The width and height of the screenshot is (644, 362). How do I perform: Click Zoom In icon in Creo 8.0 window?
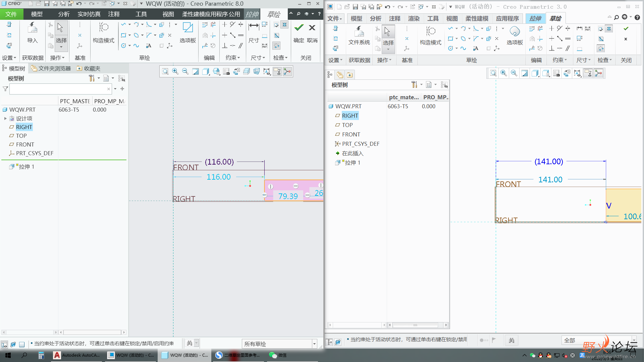pyautogui.click(x=175, y=71)
